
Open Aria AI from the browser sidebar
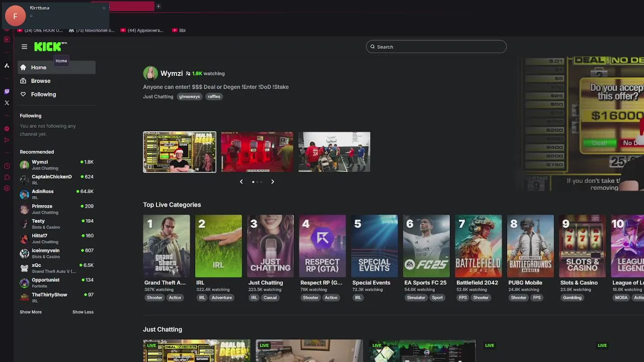click(7, 66)
